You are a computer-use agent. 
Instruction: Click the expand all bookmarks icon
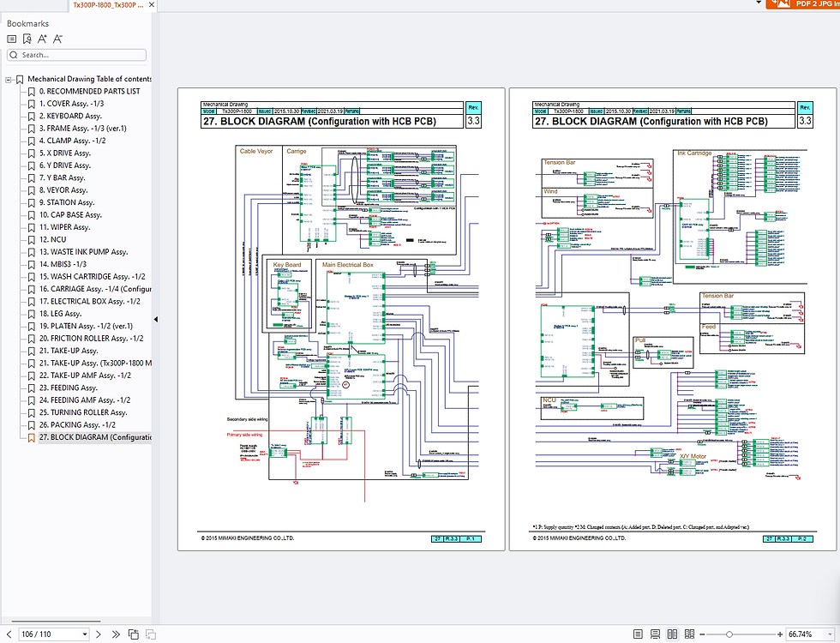[12, 39]
